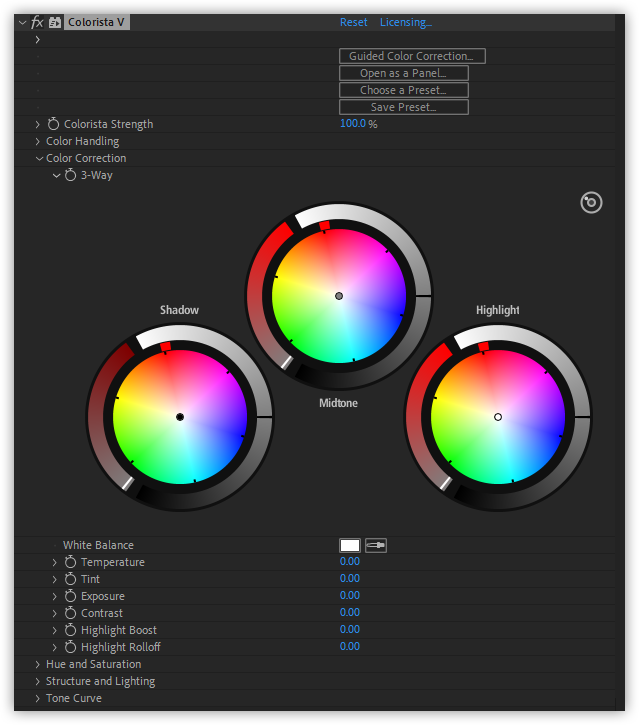639x725 pixels.
Task: Click the Highlight Boost 0.00 value
Action: 350,629
